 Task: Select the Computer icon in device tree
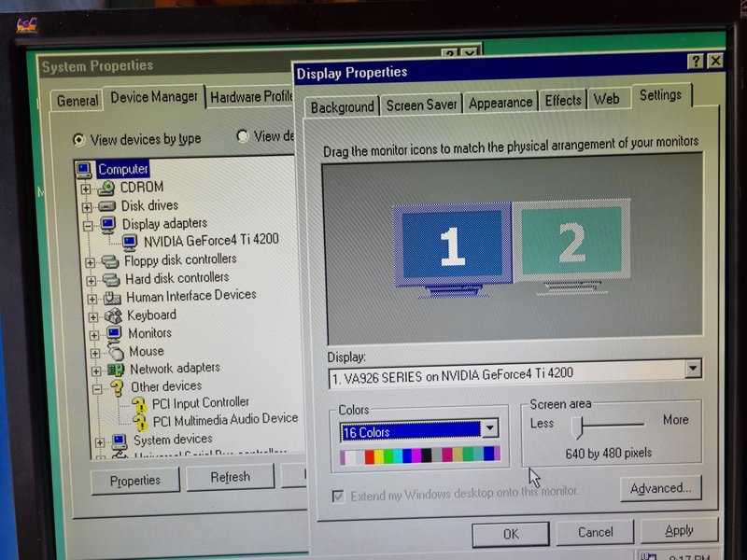coord(84,170)
